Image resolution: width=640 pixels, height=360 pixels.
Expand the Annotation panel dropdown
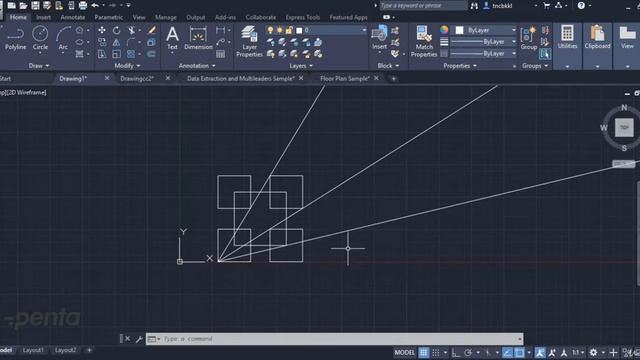click(197, 66)
